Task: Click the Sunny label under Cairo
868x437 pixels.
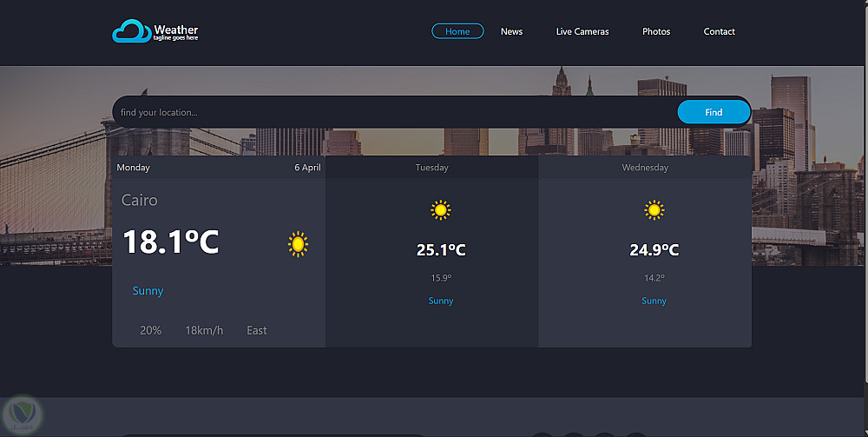Action: point(148,291)
